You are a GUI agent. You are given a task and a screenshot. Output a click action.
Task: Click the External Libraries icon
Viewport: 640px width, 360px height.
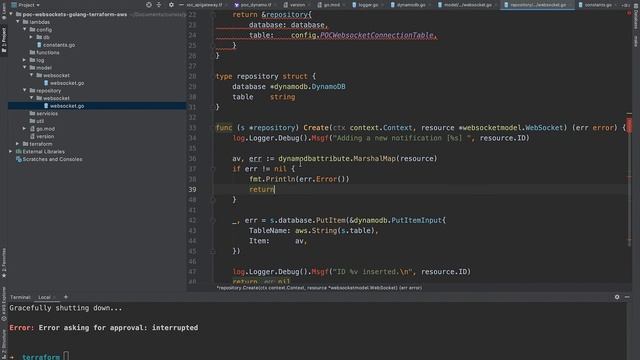[x=18, y=151]
